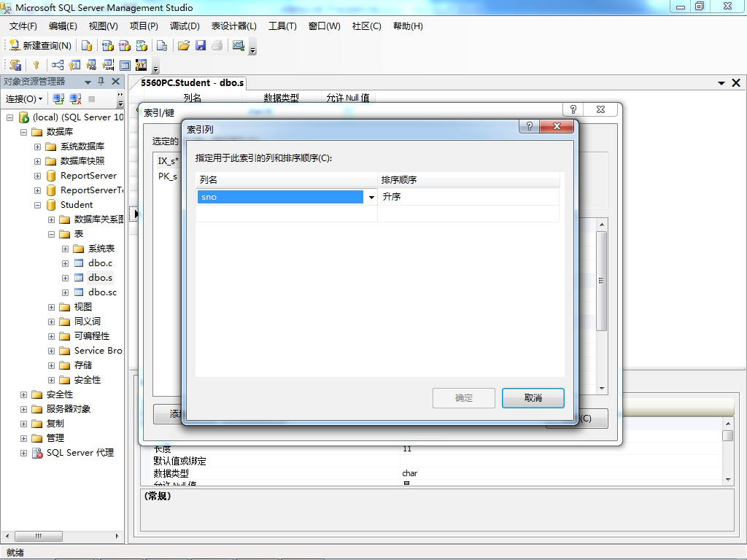
Task: Click the Generate Change Script icon
Action: pos(15,65)
